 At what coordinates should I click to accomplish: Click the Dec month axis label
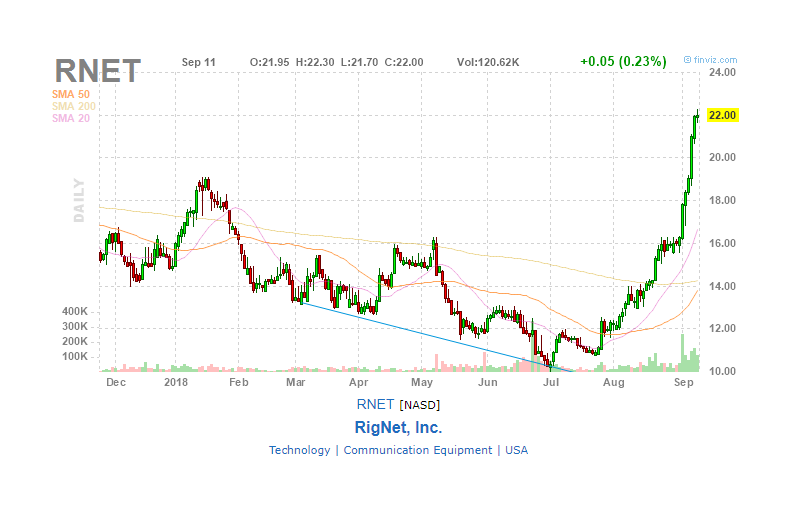(x=116, y=382)
